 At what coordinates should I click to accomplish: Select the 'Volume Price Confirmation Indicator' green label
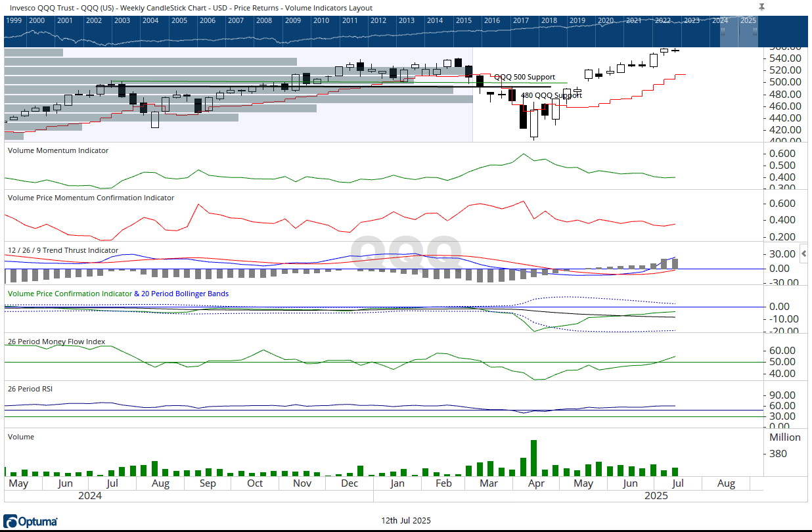pyautogui.click(x=69, y=294)
